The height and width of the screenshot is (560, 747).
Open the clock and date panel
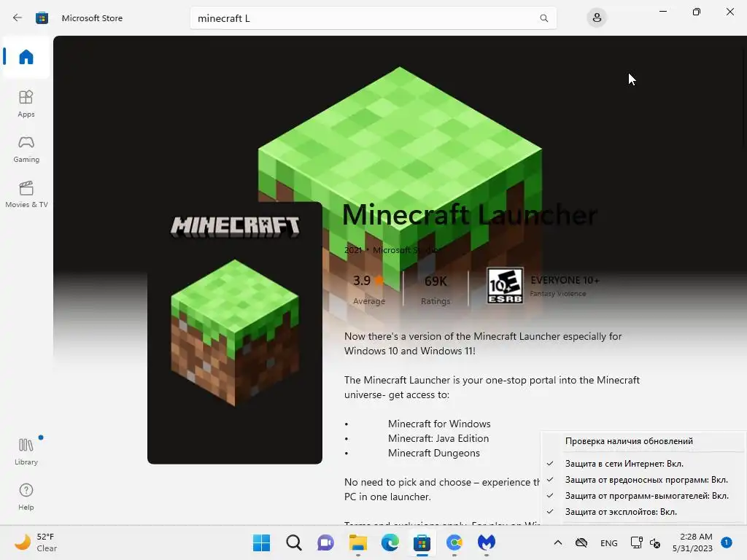click(692, 542)
